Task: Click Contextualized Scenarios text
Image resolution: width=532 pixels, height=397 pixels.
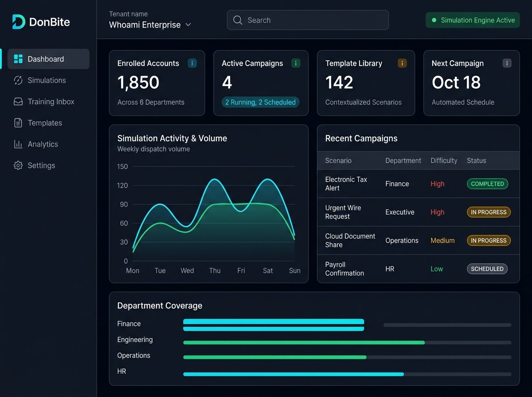Action: (364, 102)
